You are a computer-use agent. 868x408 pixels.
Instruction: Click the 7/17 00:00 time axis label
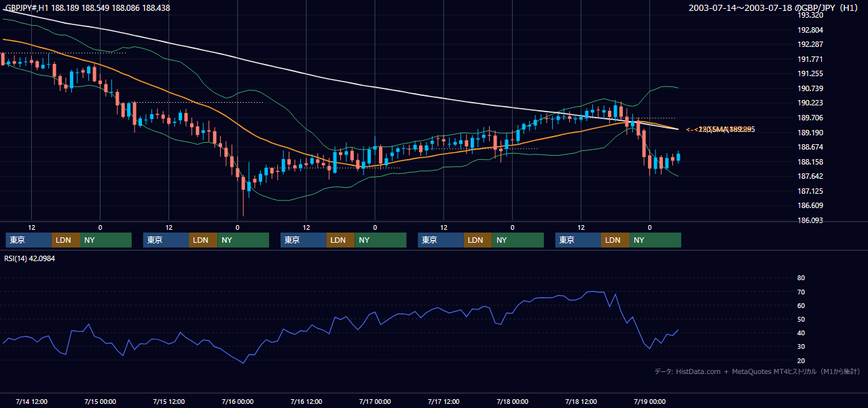(x=375, y=401)
